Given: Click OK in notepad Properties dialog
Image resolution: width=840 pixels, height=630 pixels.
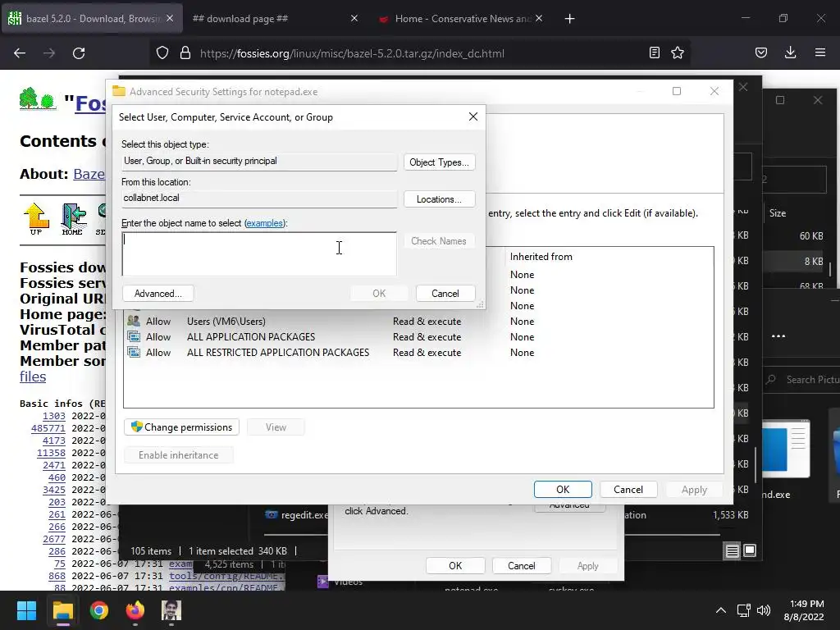Looking at the screenshot, I should 455,566.
